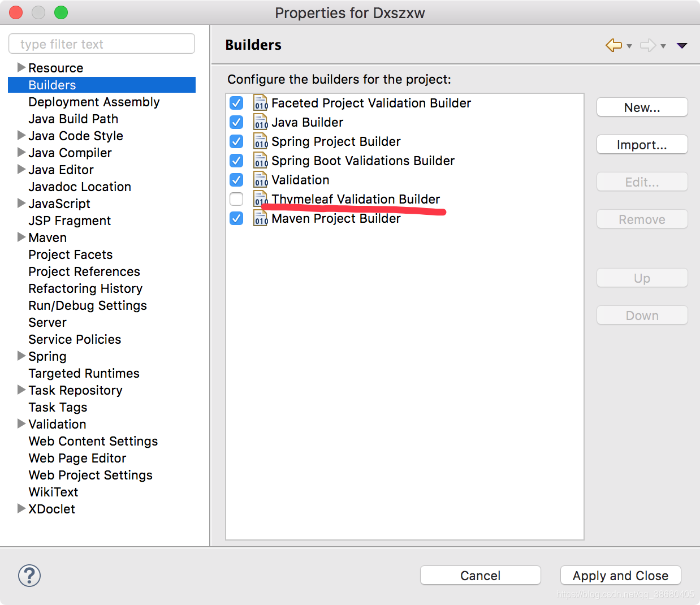Click the Java Builder entry's file icon
This screenshot has width=700, height=605.
coord(260,122)
